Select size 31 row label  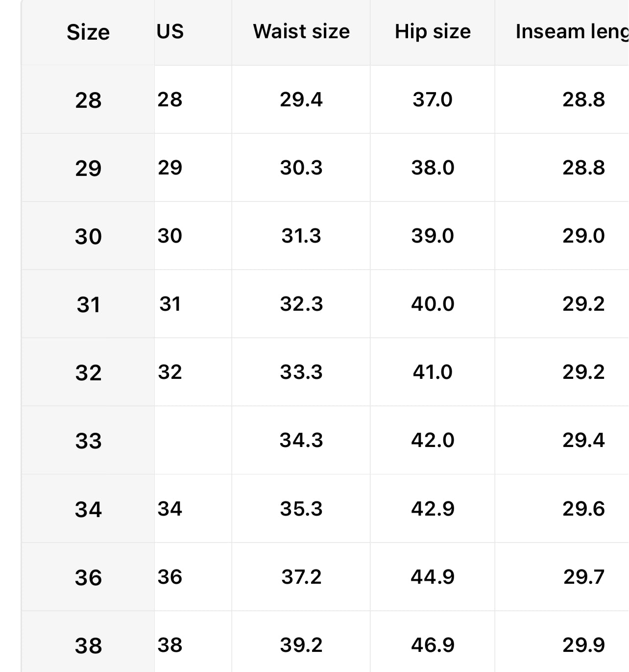coord(88,304)
